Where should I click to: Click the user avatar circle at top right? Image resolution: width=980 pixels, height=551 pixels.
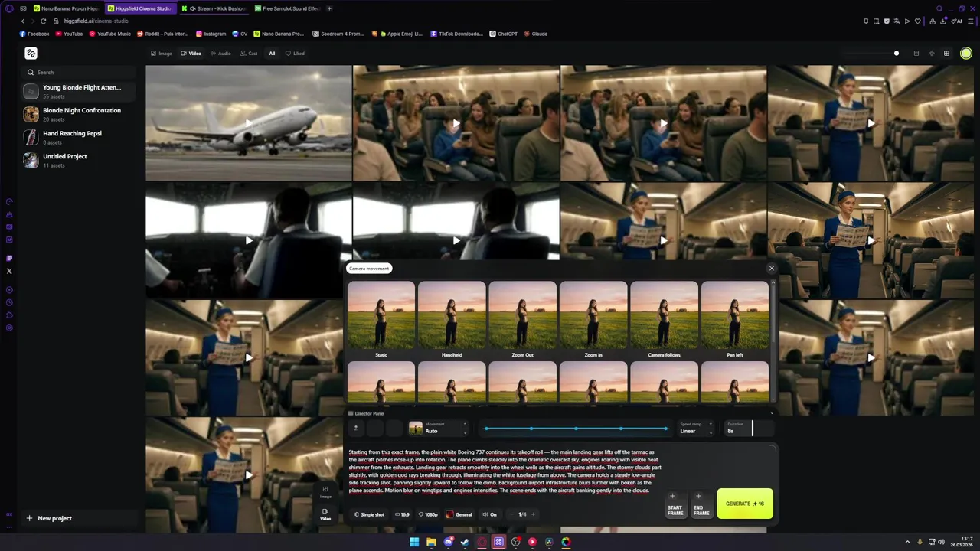[966, 54]
